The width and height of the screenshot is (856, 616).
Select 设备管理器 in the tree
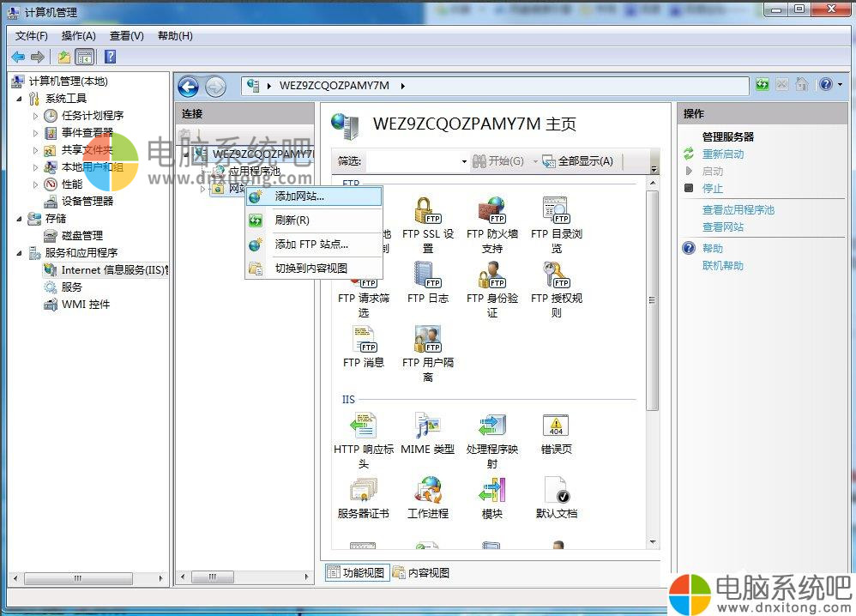[x=87, y=202]
